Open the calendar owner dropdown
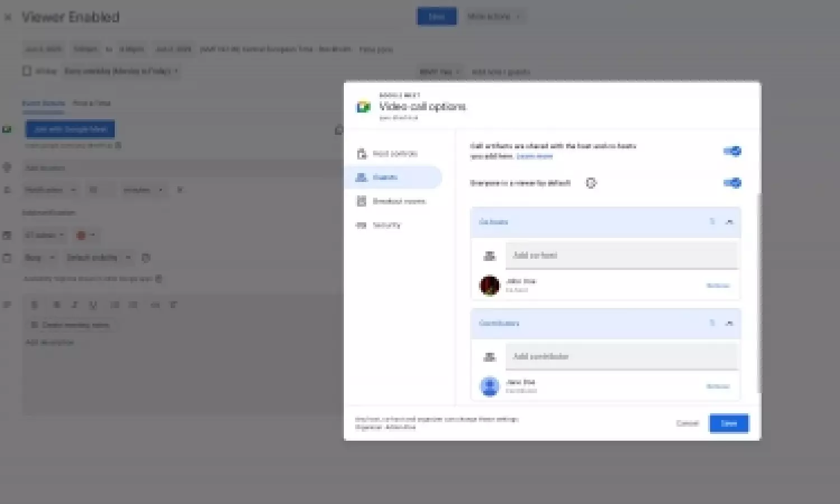Screen dimensions: 840x504 click(44, 235)
